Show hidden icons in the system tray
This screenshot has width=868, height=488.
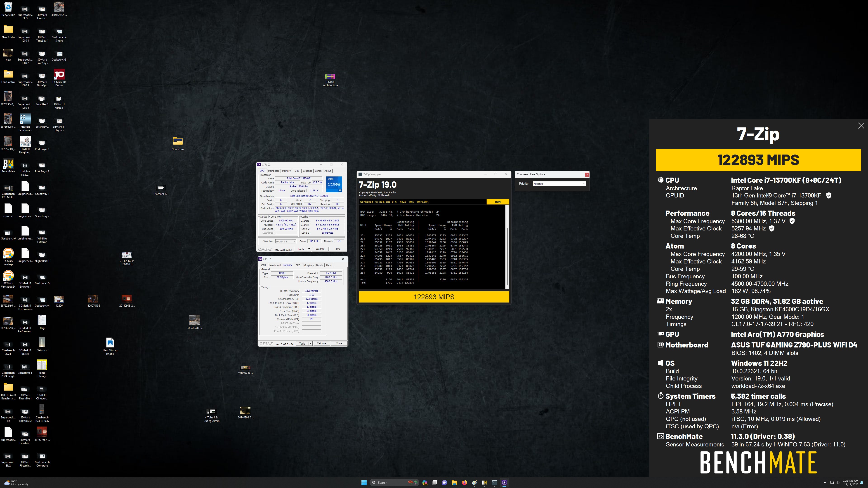pyautogui.click(x=825, y=483)
